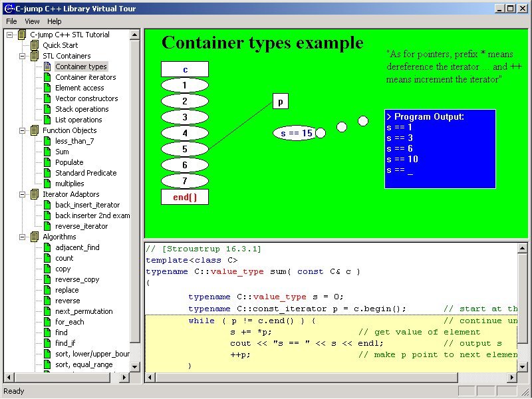Click the green page icon next to reverse_iterator
This screenshot has width=532, height=399.
click(x=47, y=226)
